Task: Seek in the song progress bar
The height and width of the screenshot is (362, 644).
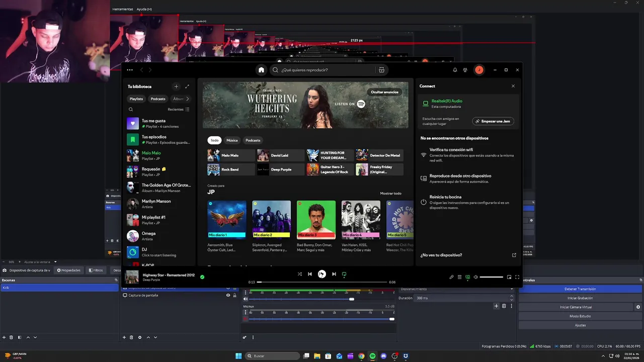Action: tap(322, 282)
